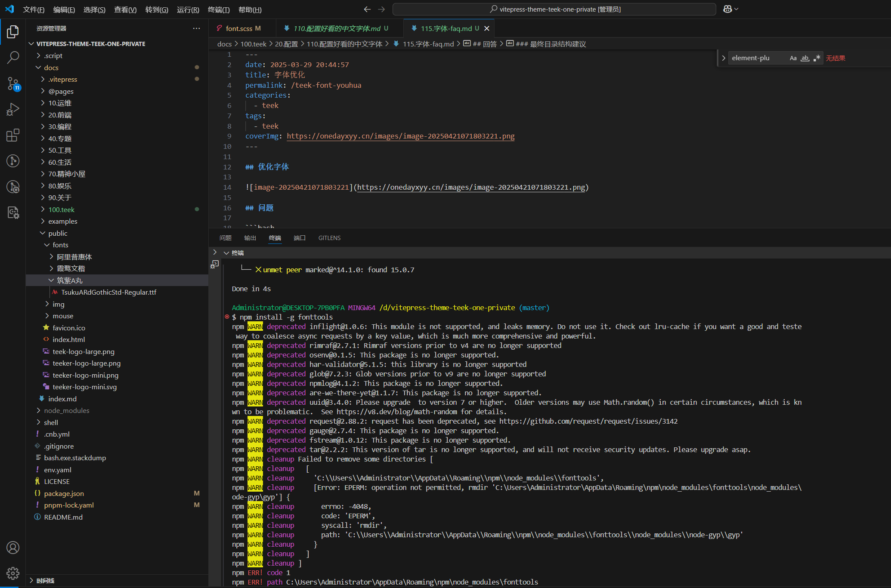Open the 选择(S) menu
This screenshot has width=891, height=588.
tap(94, 9)
